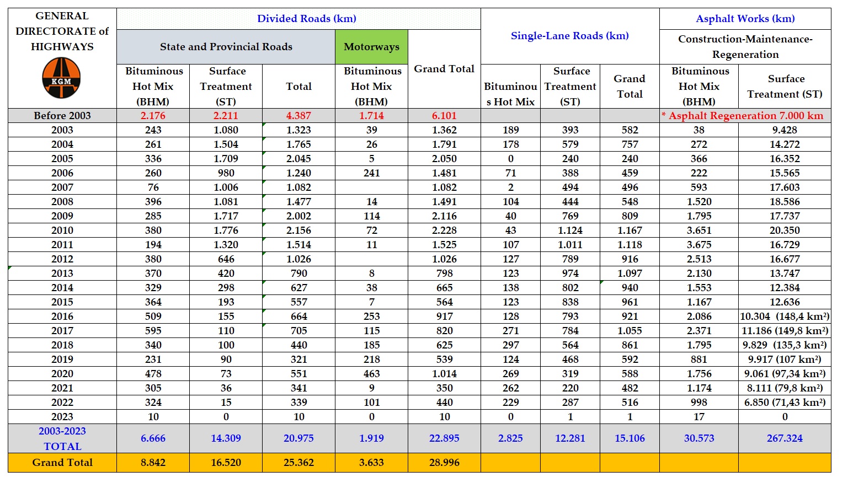Select the "State and Provincial Roads" header cell
Screen dimensions: 848x504
226,47
